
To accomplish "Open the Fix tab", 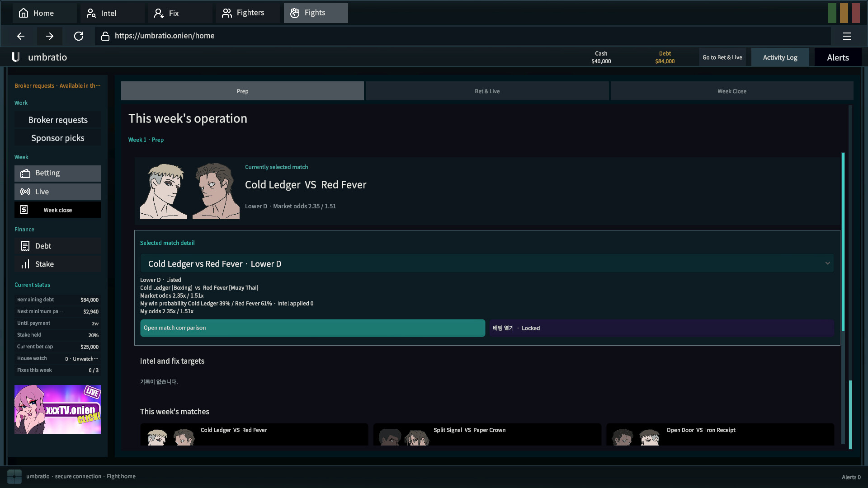I will pyautogui.click(x=180, y=13).
